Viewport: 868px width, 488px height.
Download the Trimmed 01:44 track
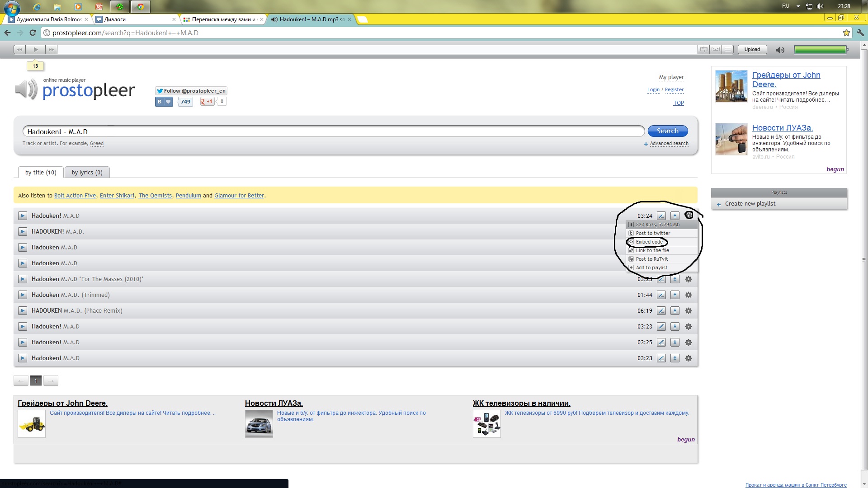click(x=675, y=295)
